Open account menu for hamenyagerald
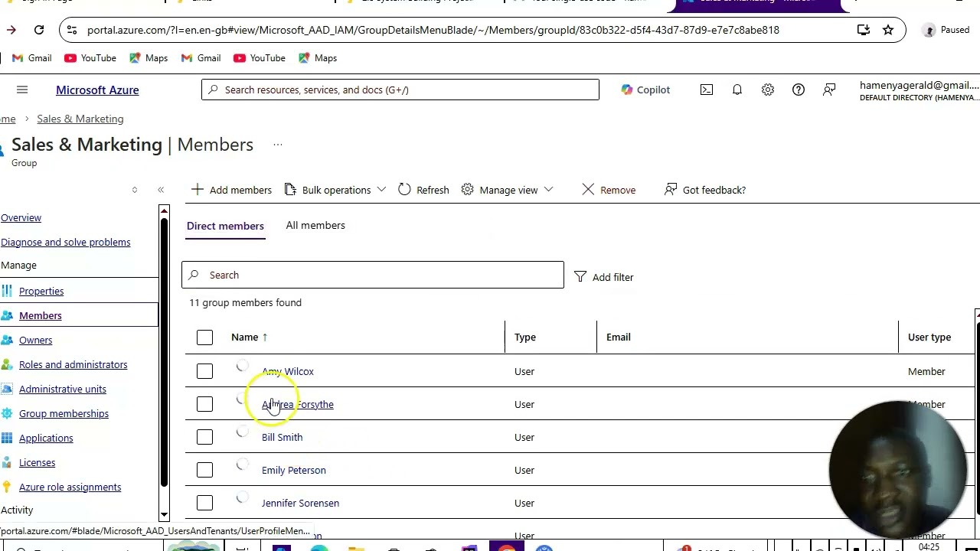The height and width of the screenshot is (551, 980). [919, 90]
